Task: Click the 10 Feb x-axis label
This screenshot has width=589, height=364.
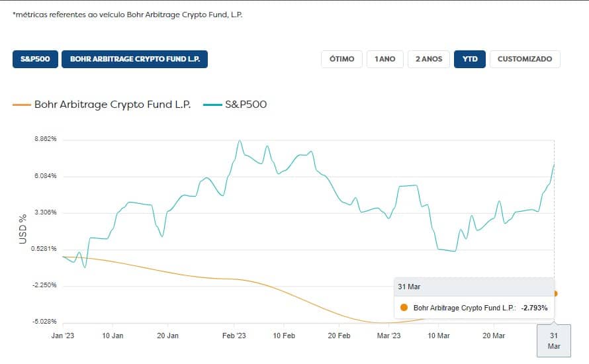Action: tap(284, 336)
